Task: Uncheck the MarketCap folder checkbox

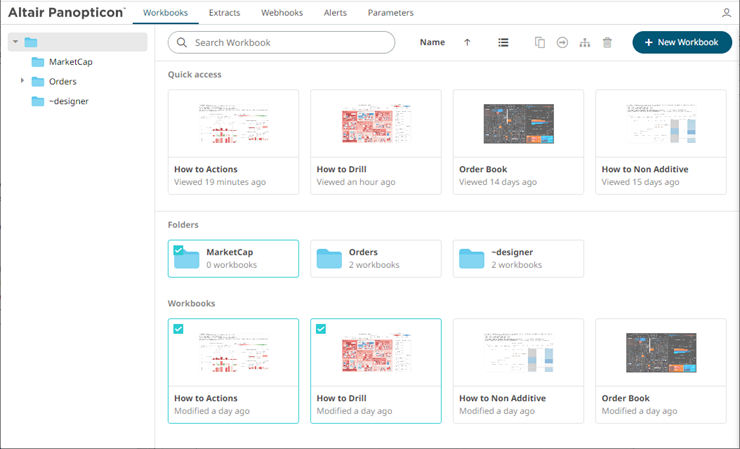Action: pos(178,250)
